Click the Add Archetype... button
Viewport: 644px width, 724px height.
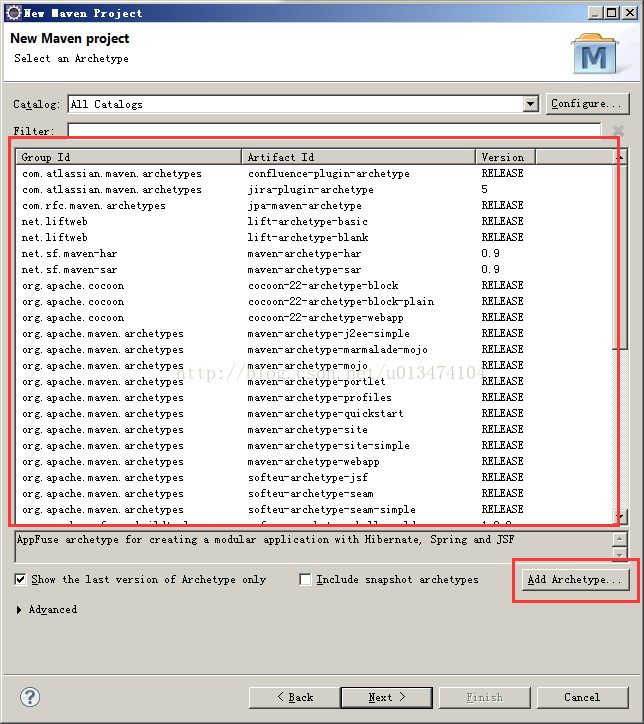[575, 579]
